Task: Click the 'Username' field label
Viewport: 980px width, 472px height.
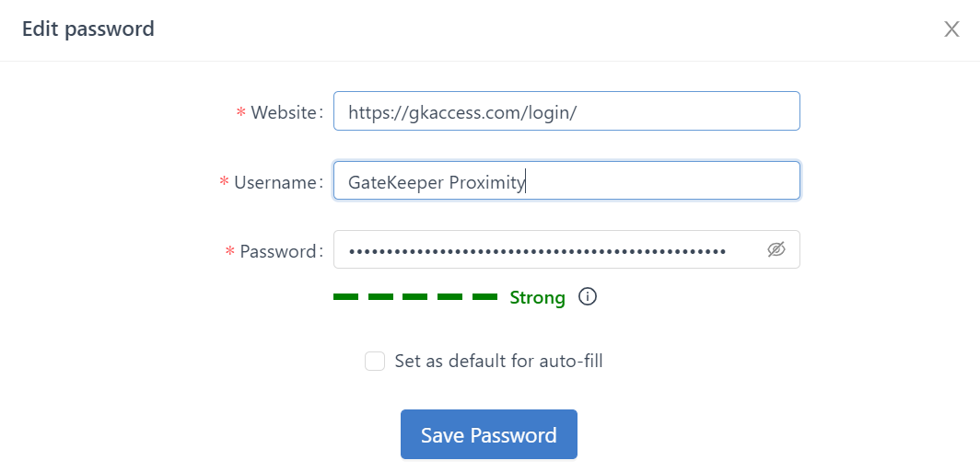Action: coord(274,182)
